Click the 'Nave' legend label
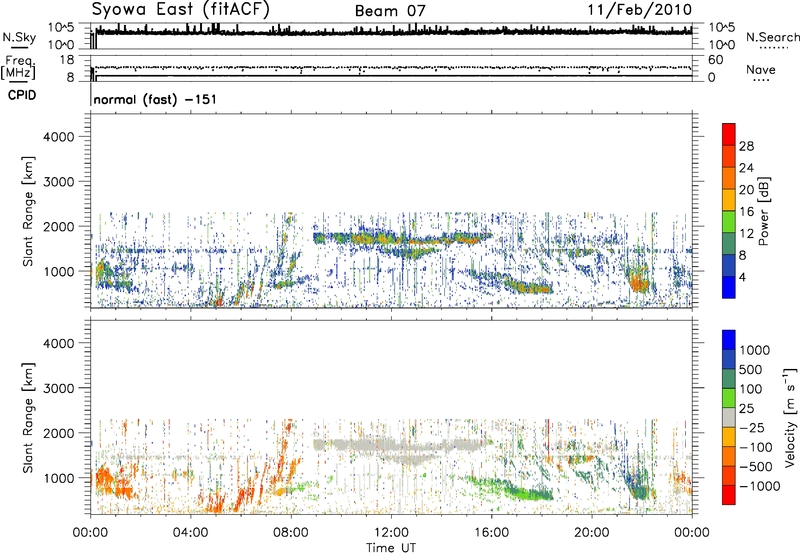Viewport: 800px width, 554px height. point(761,69)
